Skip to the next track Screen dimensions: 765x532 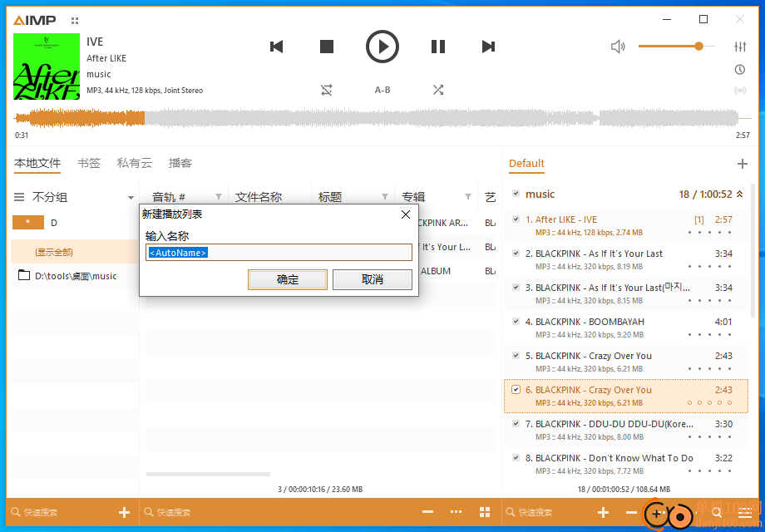(x=488, y=47)
